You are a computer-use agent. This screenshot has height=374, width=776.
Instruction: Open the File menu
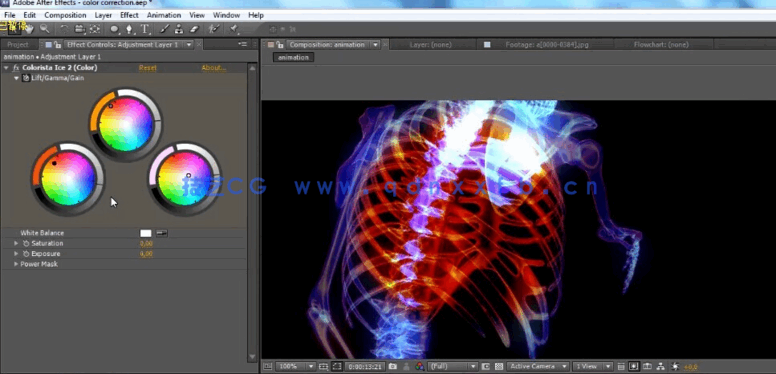pyautogui.click(x=9, y=15)
